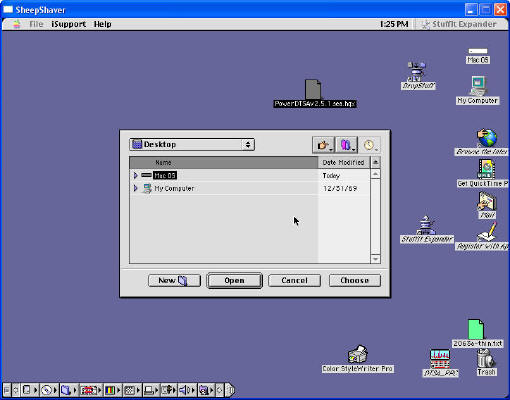This screenshot has width=510, height=400.
Task: Expand the My Computer disclosure triangle
Action: 135,188
